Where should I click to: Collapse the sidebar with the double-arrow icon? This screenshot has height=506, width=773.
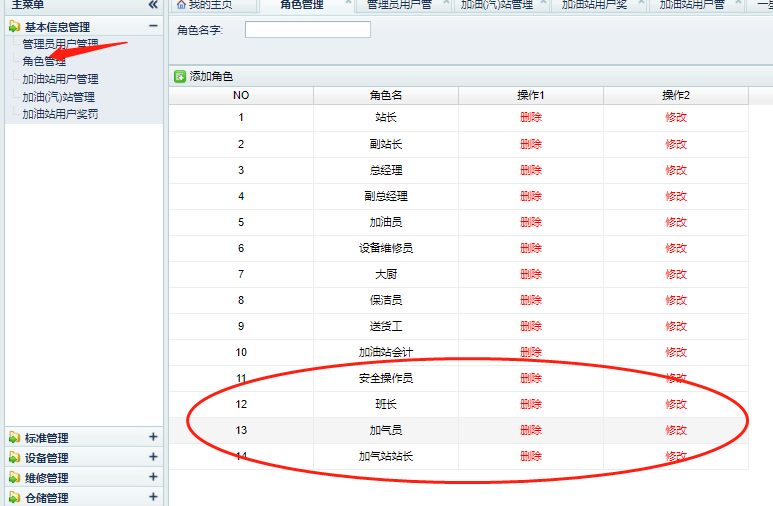pos(153,5)
